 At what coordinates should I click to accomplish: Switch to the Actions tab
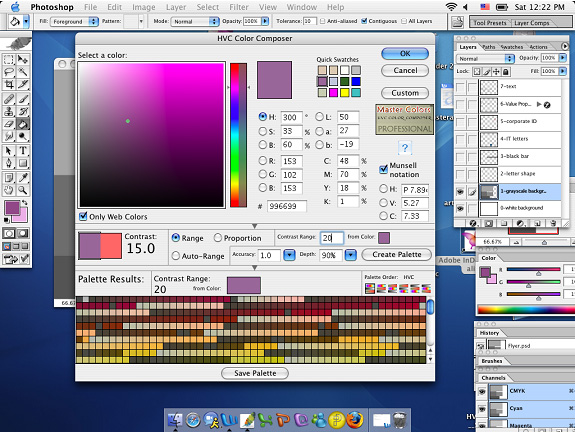538,47
